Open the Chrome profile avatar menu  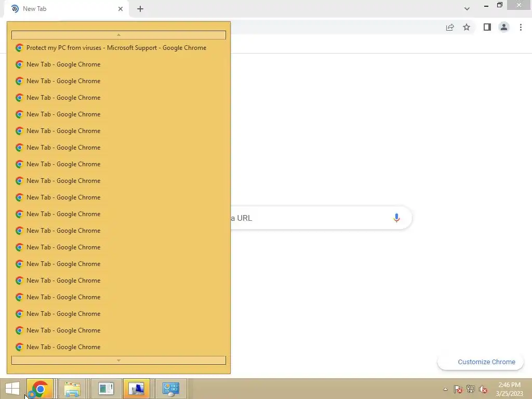pos(504,27)
